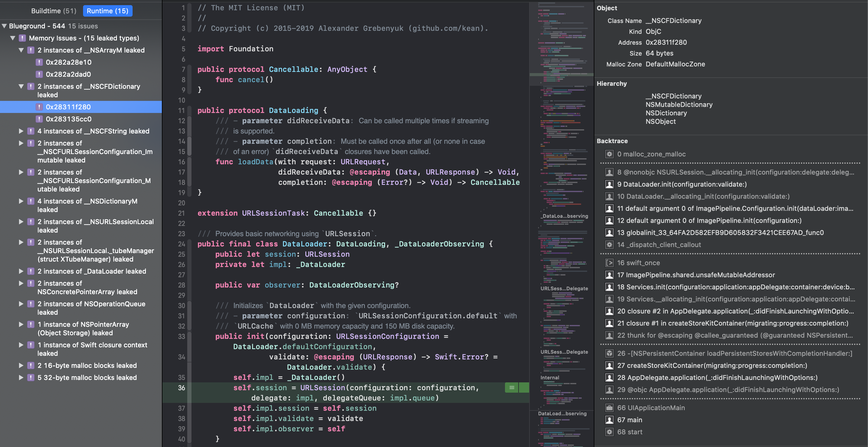Click the gear icon beside malloc_zone_malloc frame
The image size is (868, 447).
point(609,154)
